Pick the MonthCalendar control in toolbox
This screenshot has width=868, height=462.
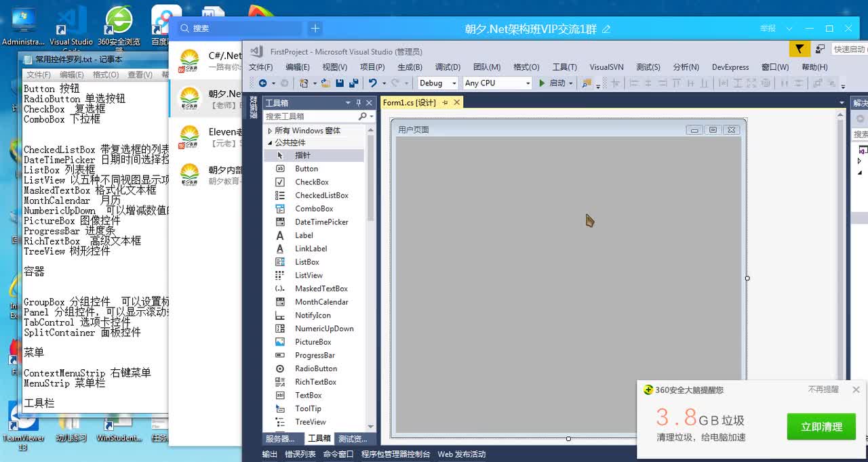click(314, 302)
